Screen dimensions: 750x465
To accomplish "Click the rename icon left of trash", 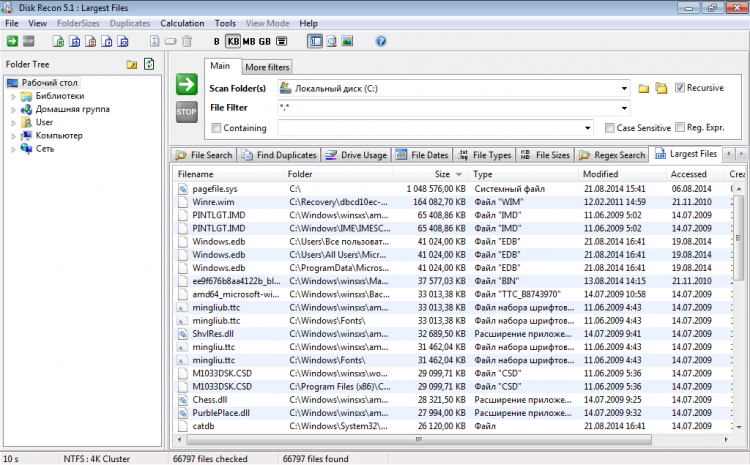I will pyautogui.click(x=171, y=42).
